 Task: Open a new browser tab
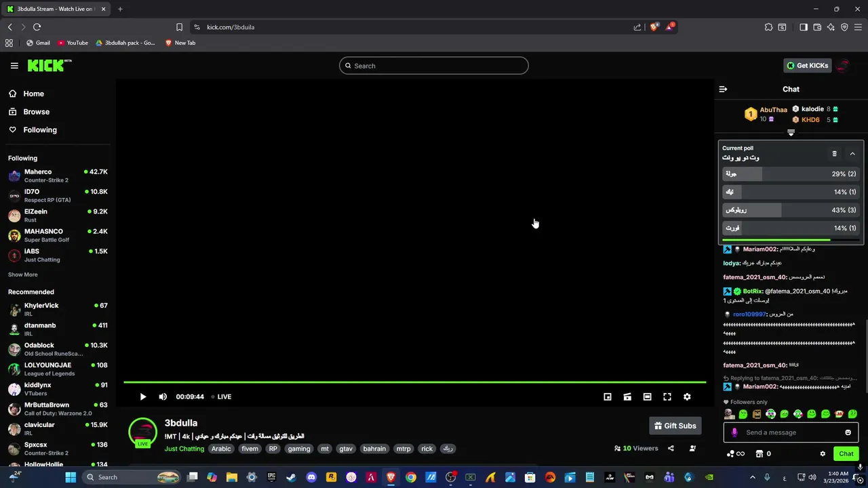pyautogui.click(x=120, y=9)
